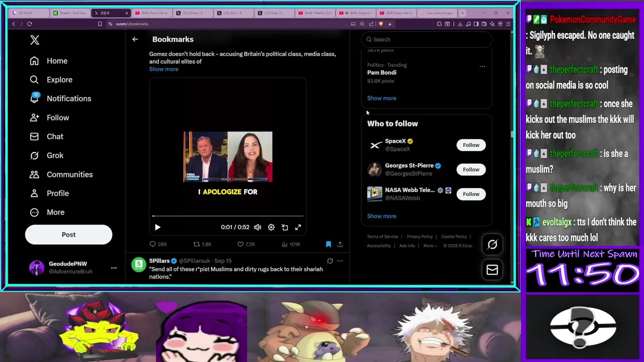Click the Brave shields lion icon

[381, 24]
